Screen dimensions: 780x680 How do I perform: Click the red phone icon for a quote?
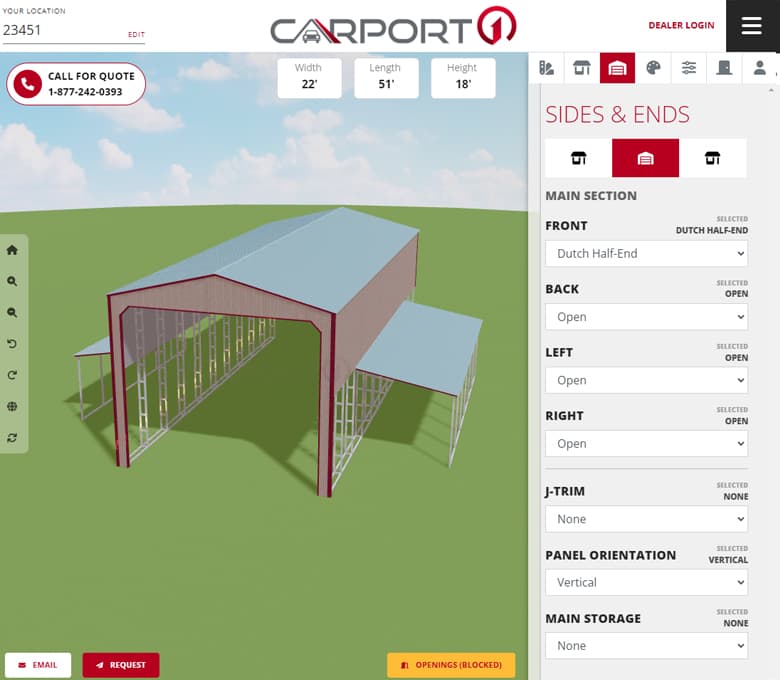click(27, 84)
